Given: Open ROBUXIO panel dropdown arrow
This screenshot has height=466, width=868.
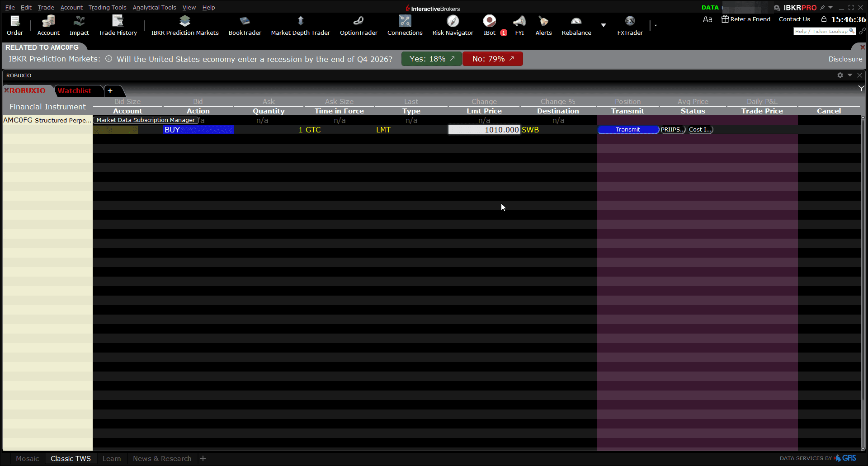Looking at the screenshot, I should coord(850,75).
